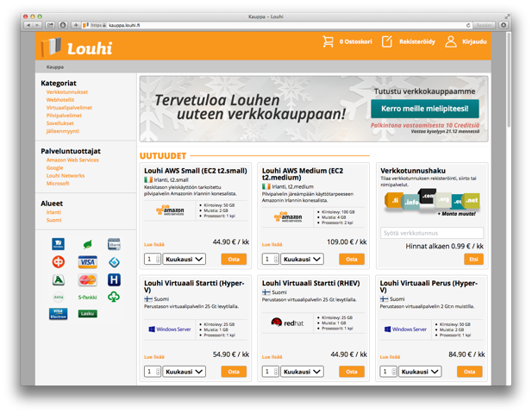Filter by Amazon Web Services provider
Screen dimensions: 532x414
pos(72,160)
